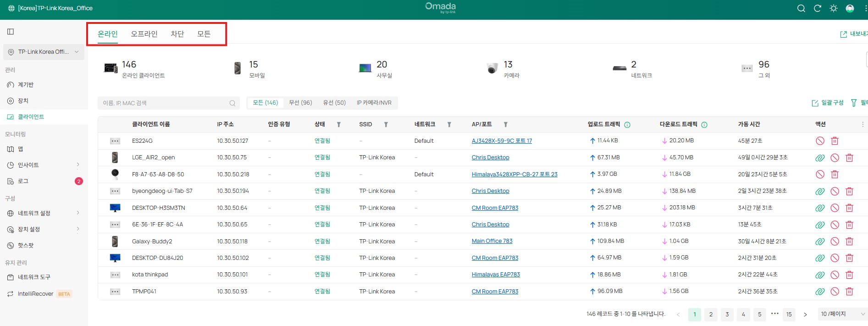
Task: Toggle the light/dark theme sun icon
Action: (x=834, y=8)
